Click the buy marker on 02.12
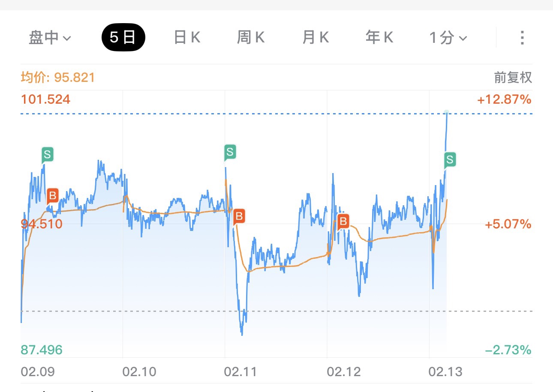Image resolution: width=553 pixels, height=392 pixels. [x=343, y=221]
